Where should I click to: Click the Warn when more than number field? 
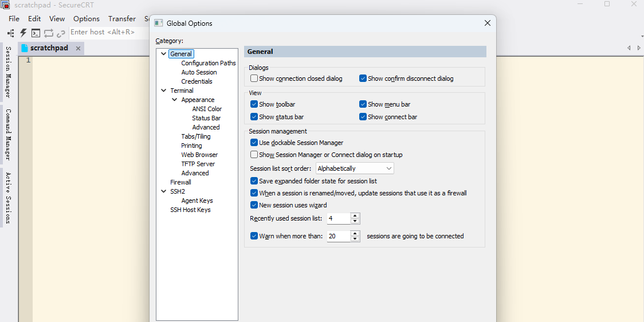coord(339,236)
